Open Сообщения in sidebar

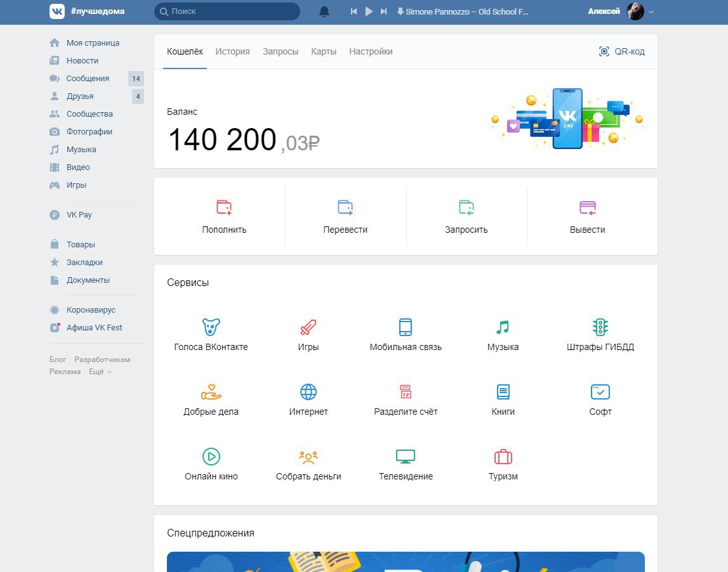point(88,79)
